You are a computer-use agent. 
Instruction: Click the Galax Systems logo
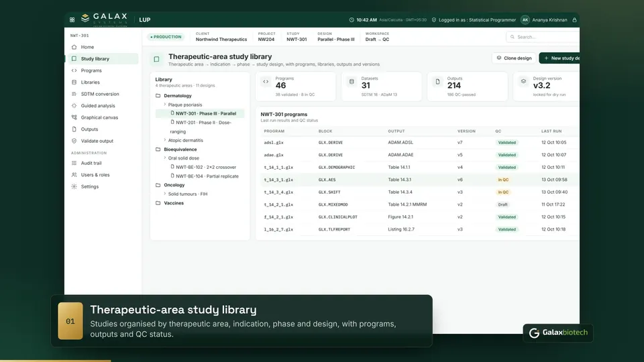coord(105,19)
